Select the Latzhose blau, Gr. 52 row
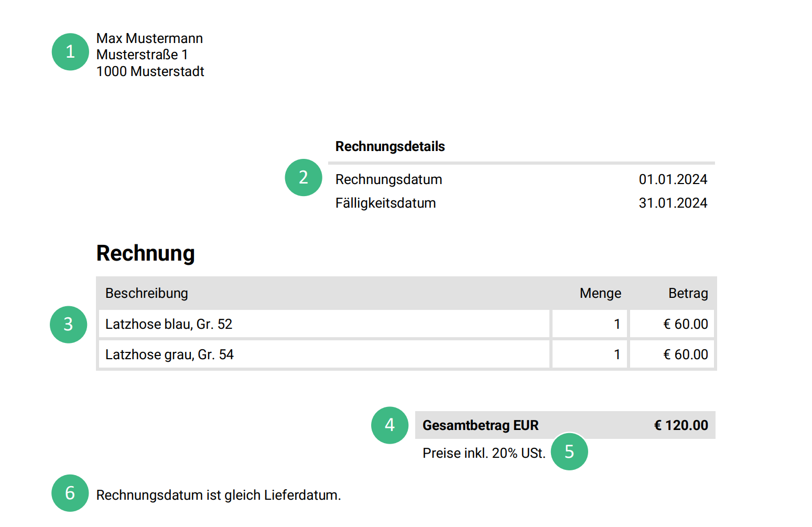This screenshot has height=527, width=812. click(169, 324)
